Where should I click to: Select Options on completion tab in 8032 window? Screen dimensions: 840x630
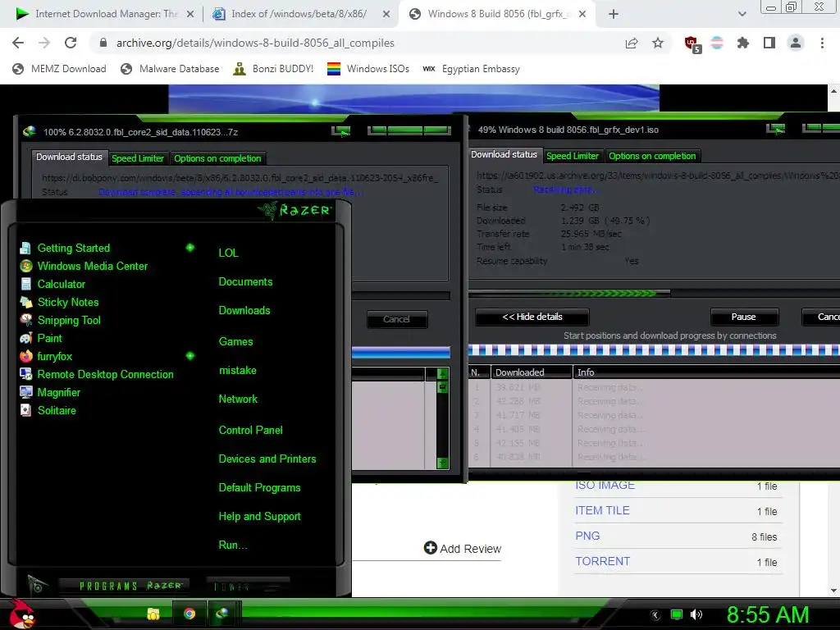[217, 158]
